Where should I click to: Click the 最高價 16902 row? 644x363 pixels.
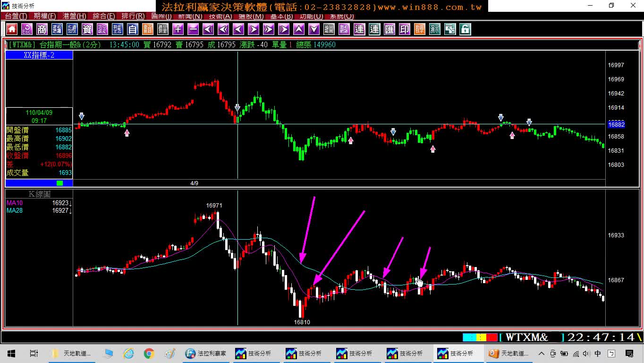tap(39, 138)
